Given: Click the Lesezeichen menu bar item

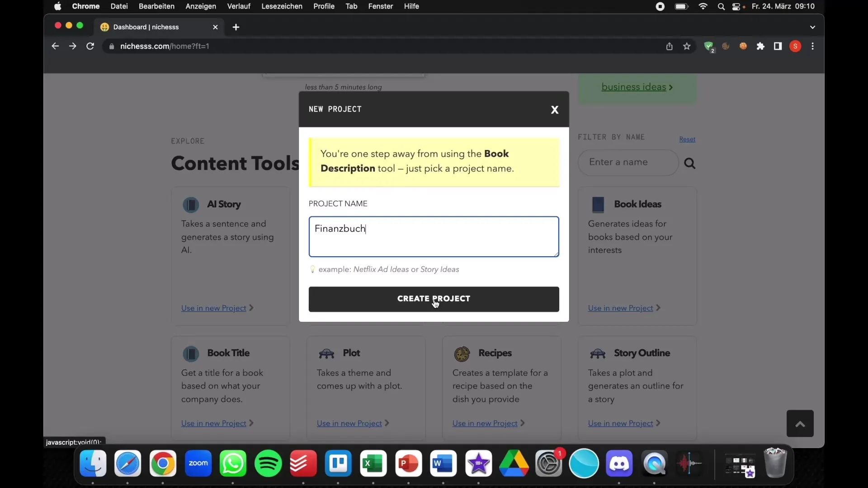Looking at the screenshot, I should coord(281,6).
